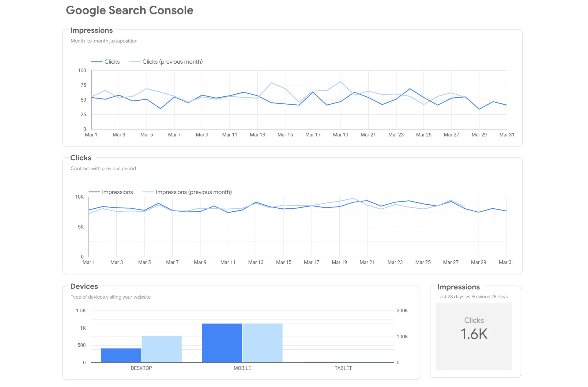Image resolution: width=588 pixels, height=387 pixels.
Task: Click the Mar 15 date label on the Impressions chart
Action: 285,135
